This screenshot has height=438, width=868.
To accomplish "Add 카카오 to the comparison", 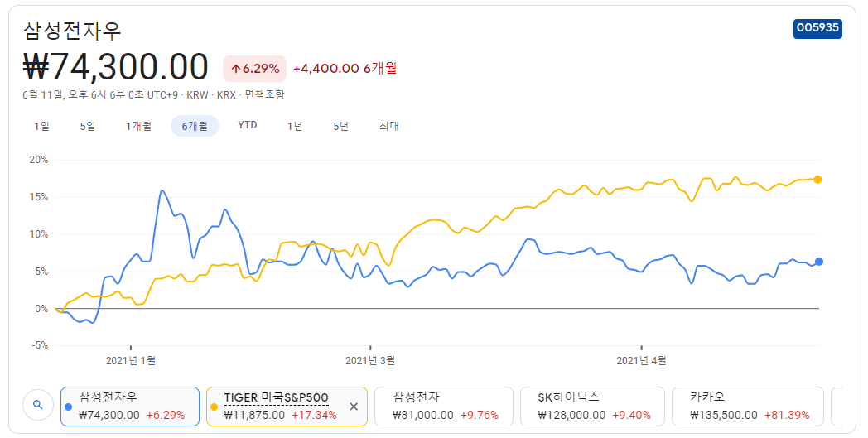I will [748, 407].
